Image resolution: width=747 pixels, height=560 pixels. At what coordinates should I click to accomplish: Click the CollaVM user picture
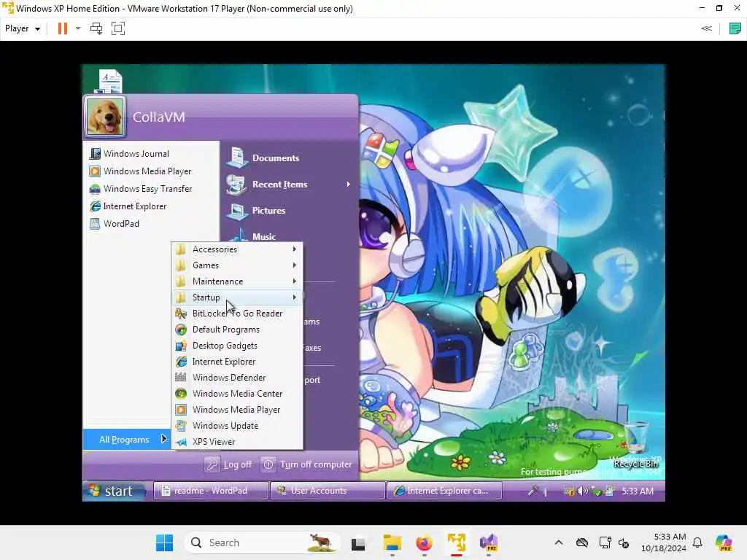click(105, 116)
